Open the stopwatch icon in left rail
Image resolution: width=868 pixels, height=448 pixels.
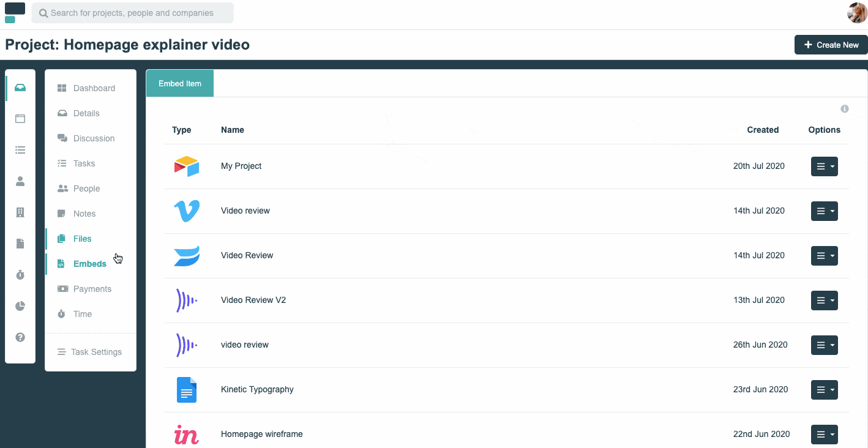pyautogui.click(x=20, y=275)
